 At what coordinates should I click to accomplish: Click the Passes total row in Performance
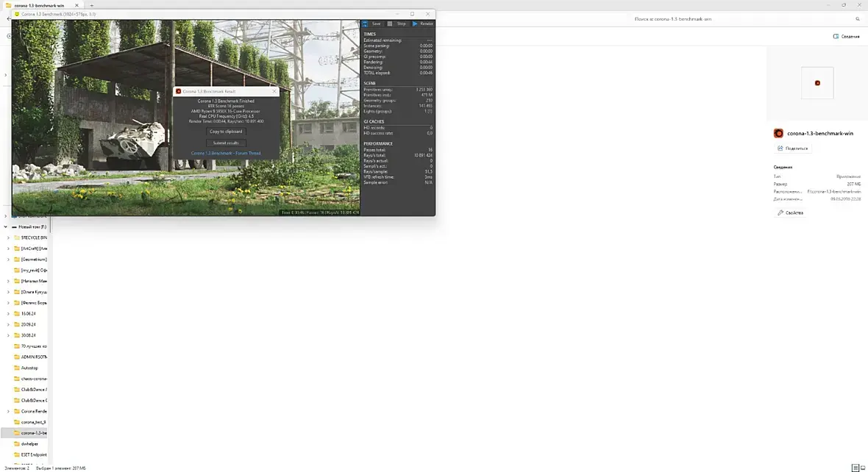click(397, 150)
